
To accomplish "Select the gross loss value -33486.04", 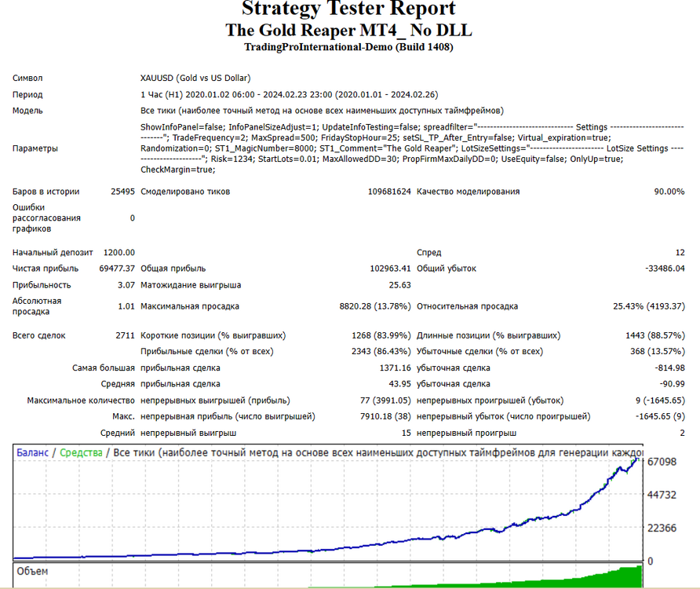I will click(665, 269).
